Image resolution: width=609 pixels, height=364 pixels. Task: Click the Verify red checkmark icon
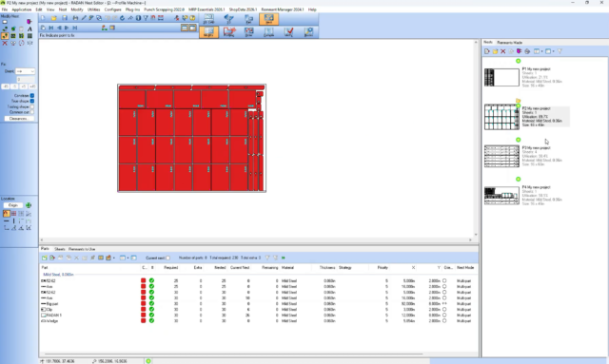288,32
